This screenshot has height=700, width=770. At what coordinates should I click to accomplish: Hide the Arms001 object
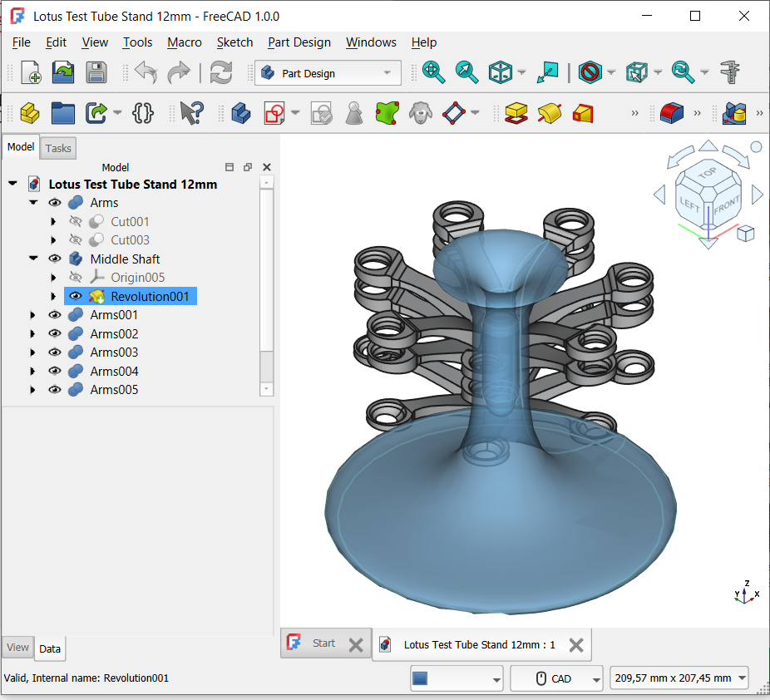[55, 314]
